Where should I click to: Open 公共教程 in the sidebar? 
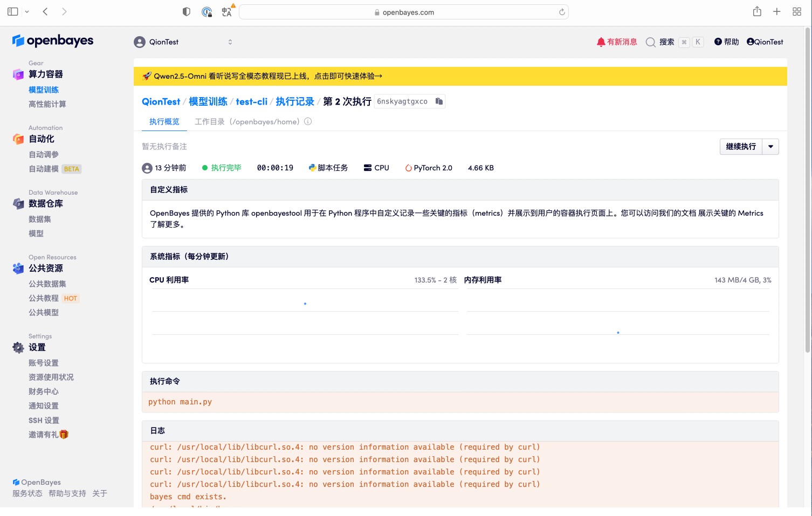click(x=44, y=298)
